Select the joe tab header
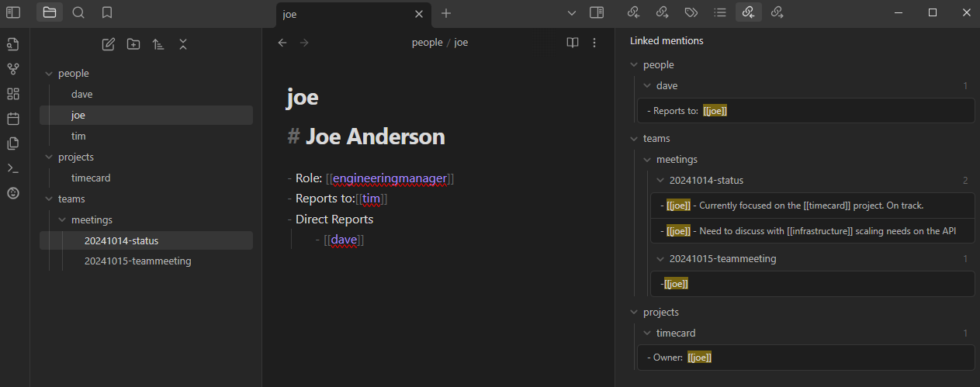The width and height of the screenshot is (980, 387). pos(354,14)
